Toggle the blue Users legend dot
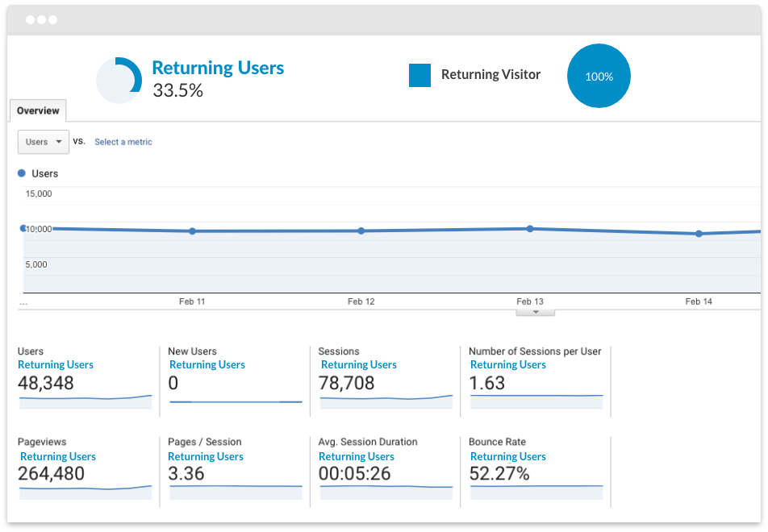This screenshot has width=768, height=532. 21,173
